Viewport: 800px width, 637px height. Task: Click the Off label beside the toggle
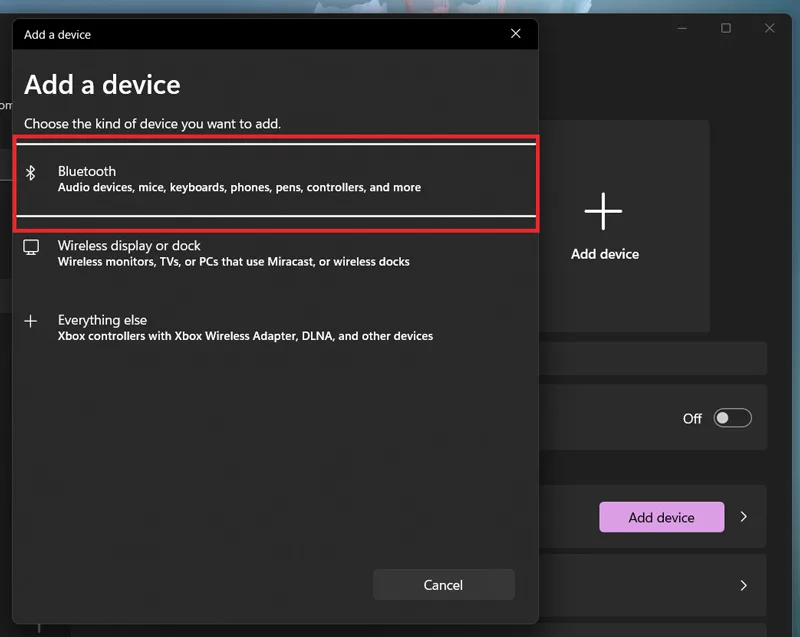(x=692, y=419)
